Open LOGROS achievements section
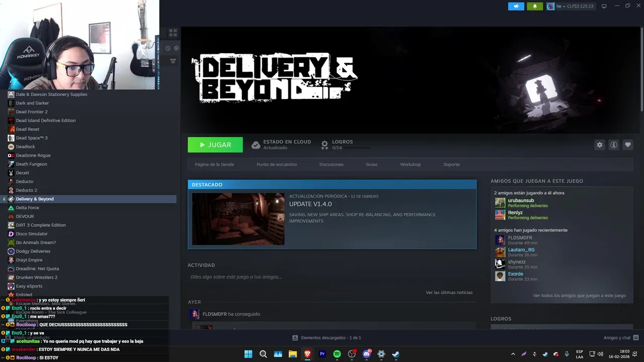 [x=342, y=142]
